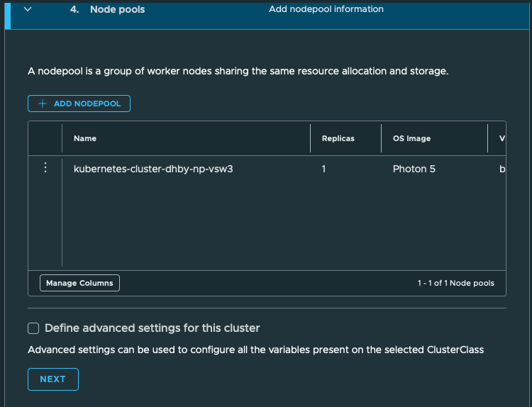Open the Manage Columns button
The width and height of the screenshot is (532, 407).
79,283
